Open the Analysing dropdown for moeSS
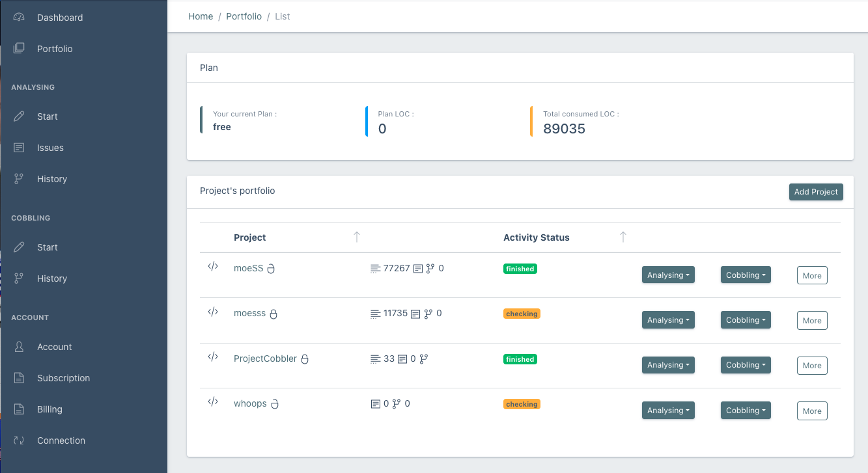 [x=668, y=275]
